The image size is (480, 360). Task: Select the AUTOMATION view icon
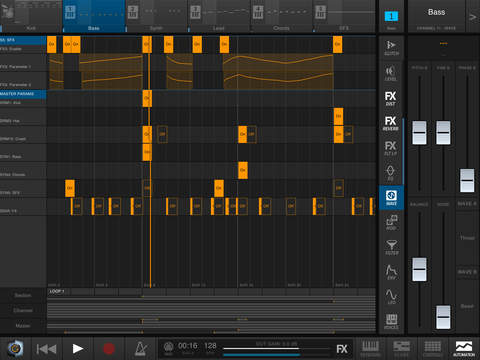(x=464, y=349)
